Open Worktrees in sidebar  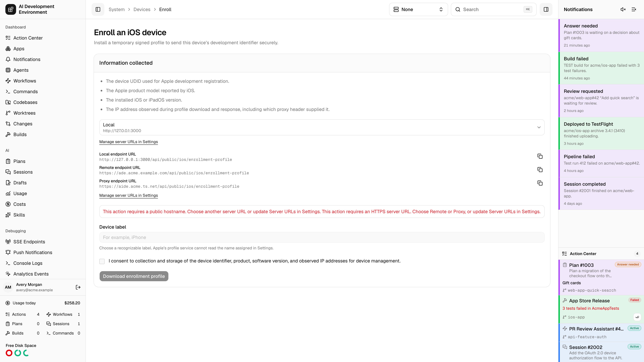pyautogui.click(x=43, y=113)
